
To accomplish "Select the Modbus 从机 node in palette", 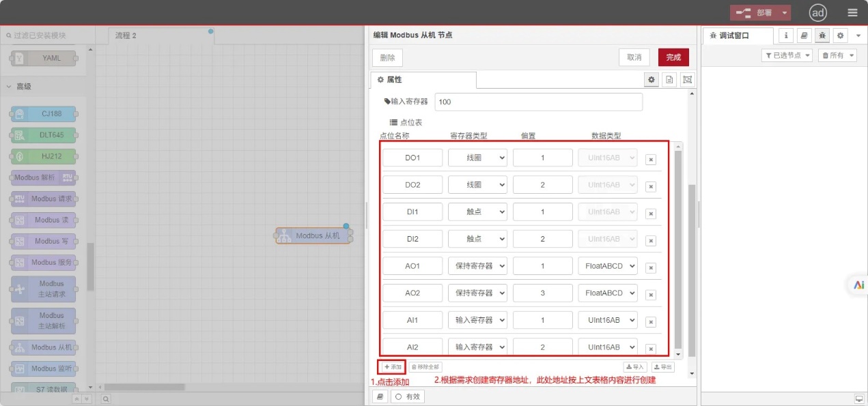I will pyautogui.click(x=42, y=347).
